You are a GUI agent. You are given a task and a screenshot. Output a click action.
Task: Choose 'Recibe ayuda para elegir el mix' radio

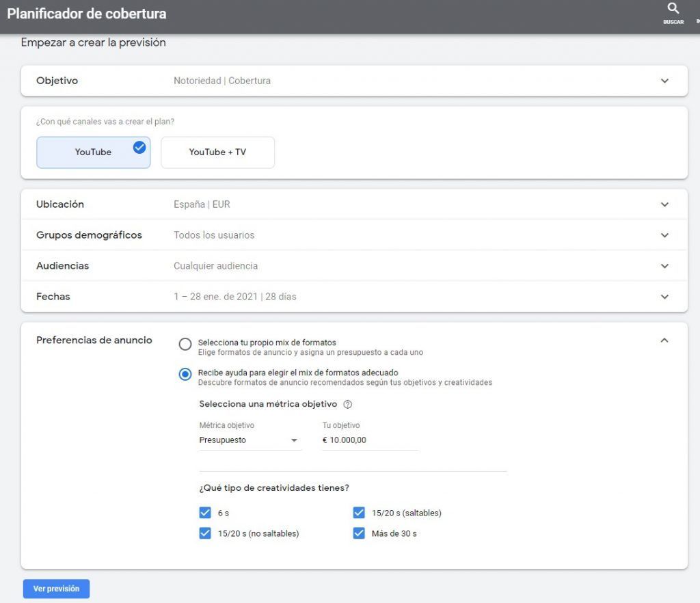(x=185, y=374)
